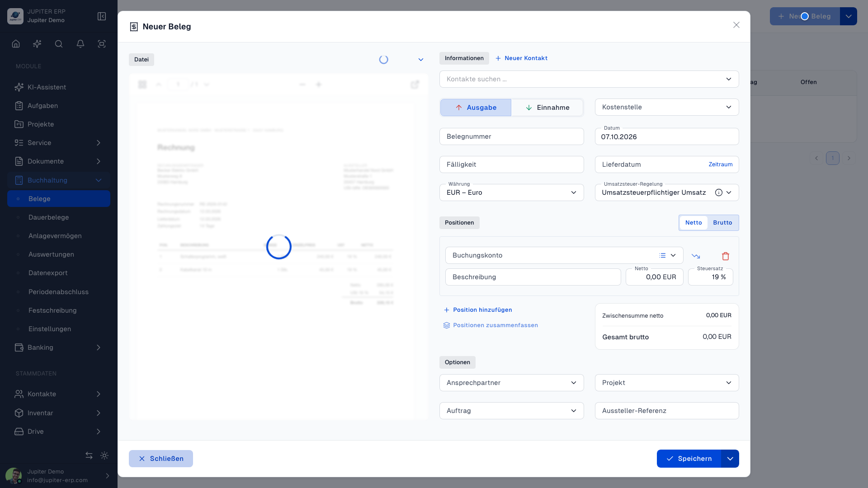Click the trend arrow icon beside Buchungskonto

click(x=696, y=256)
